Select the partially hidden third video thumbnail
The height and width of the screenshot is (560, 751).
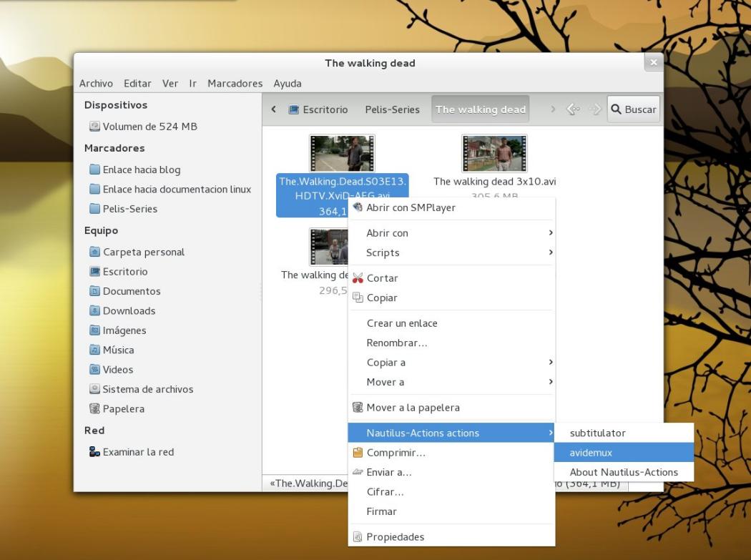(x=328, y=247)
